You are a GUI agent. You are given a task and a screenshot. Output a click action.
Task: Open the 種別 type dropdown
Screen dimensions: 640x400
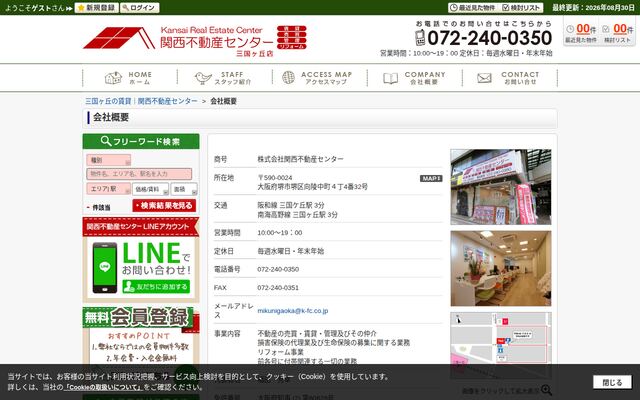(x=109, y=160)
